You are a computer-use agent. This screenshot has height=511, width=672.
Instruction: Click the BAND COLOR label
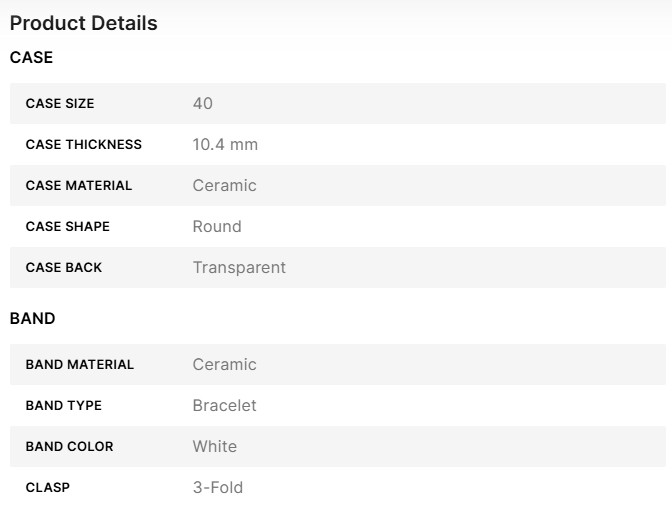(x=70, y=447)
